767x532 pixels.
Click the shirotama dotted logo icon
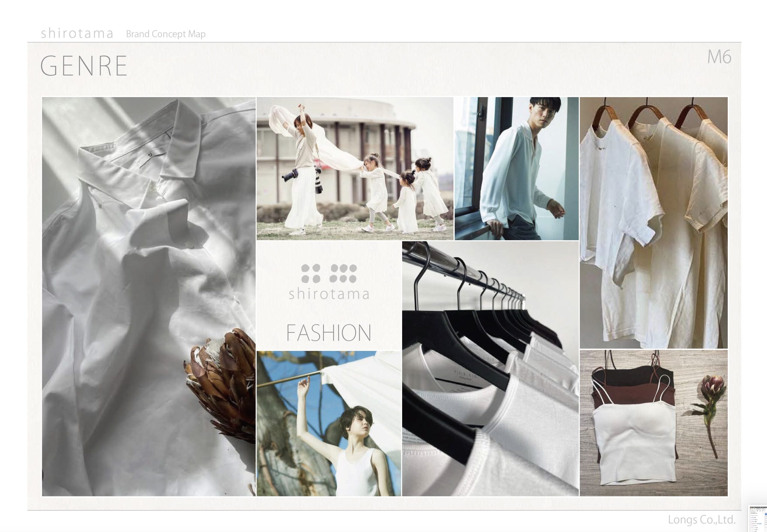[x=329, y=273]
